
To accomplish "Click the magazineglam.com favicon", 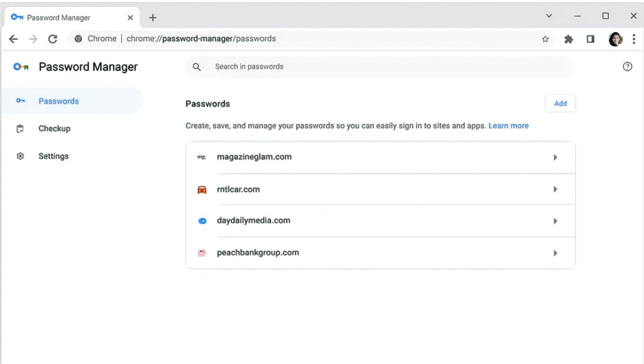I will coord(202,157).
